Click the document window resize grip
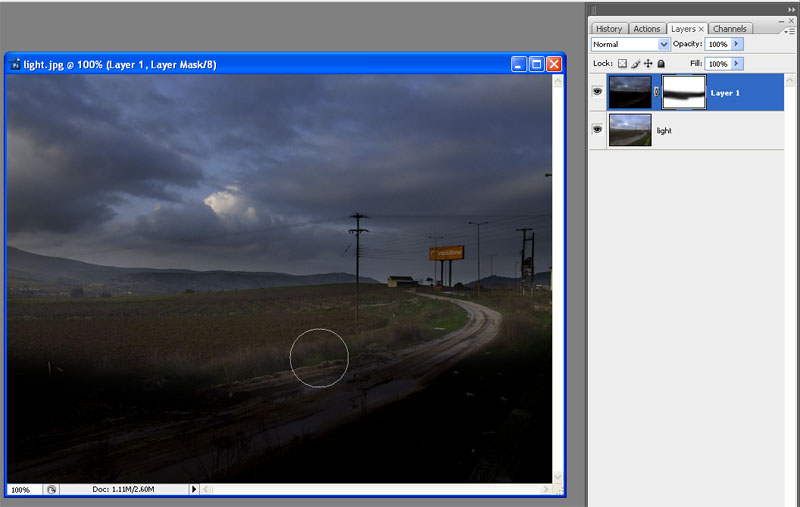 (x=558, y=490)
